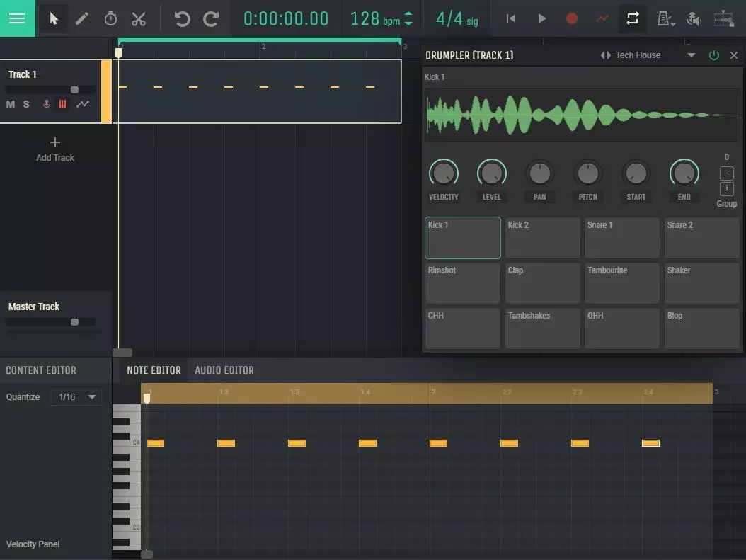746x560 pixels.
Task: Adjust the End knob
Action: (x=684, y=173)
